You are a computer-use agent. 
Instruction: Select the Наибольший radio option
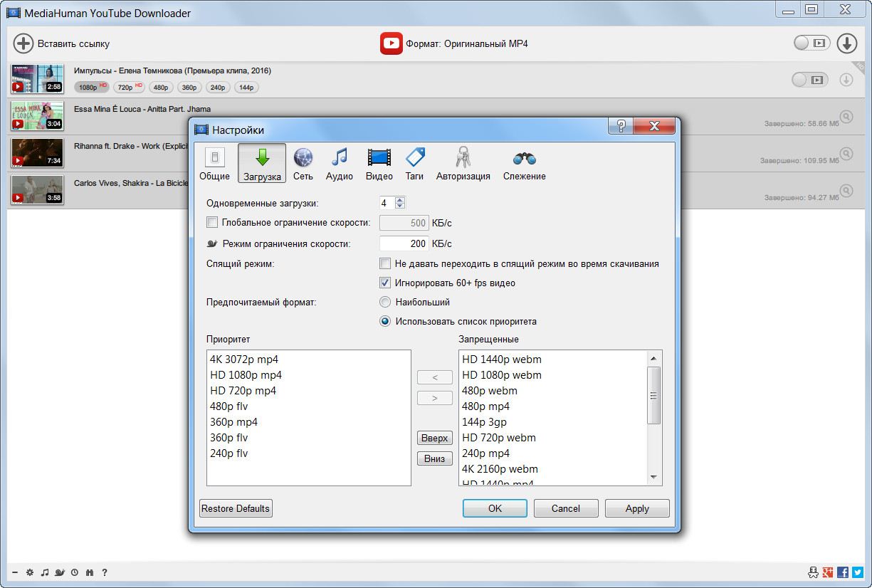[x=385, y=302]
